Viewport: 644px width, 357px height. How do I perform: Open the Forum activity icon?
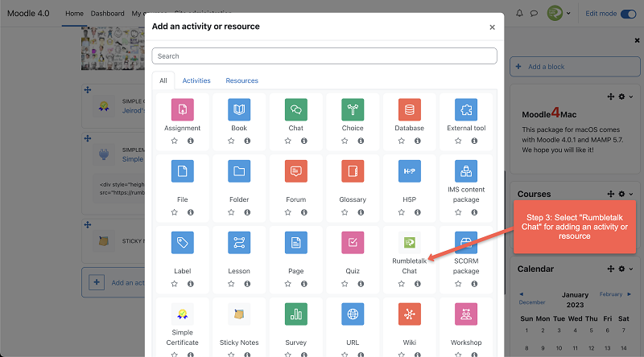tap(295, 171)
